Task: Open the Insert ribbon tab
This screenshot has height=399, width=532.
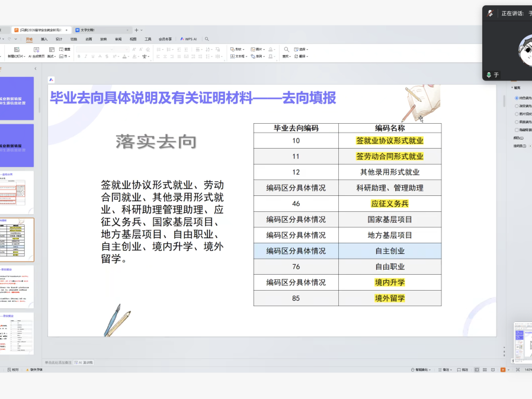Action: click(x=44, y=39)
